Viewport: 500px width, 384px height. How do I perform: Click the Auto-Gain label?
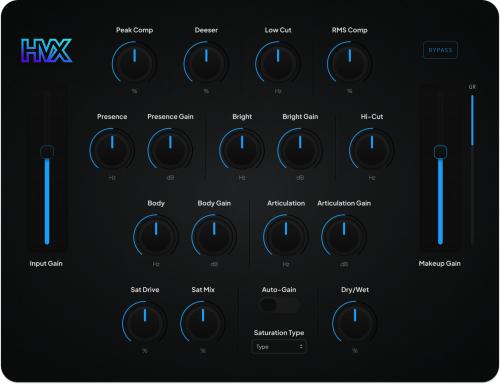click(x=279, y=290)
